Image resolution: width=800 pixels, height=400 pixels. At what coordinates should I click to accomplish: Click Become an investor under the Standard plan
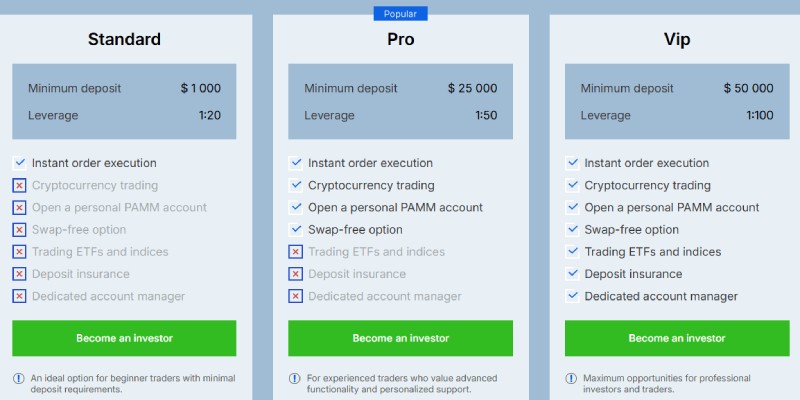click(124, 338)
